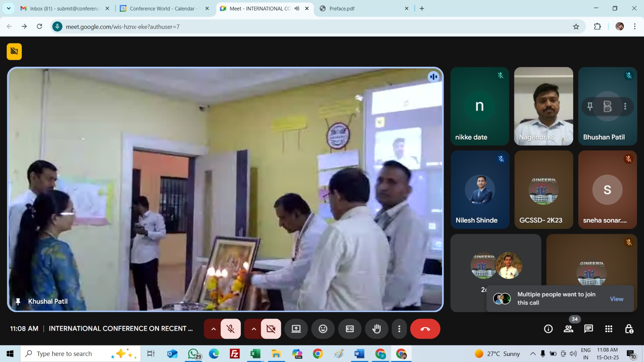Open the Activities grid icon

pos(609,329)
